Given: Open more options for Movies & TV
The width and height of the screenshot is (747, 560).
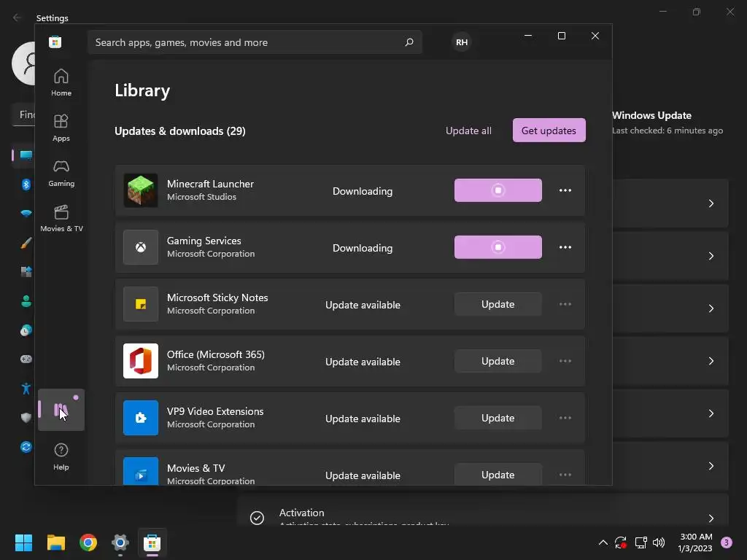Looking at the screenshot, I should click(x=565, y=475).
